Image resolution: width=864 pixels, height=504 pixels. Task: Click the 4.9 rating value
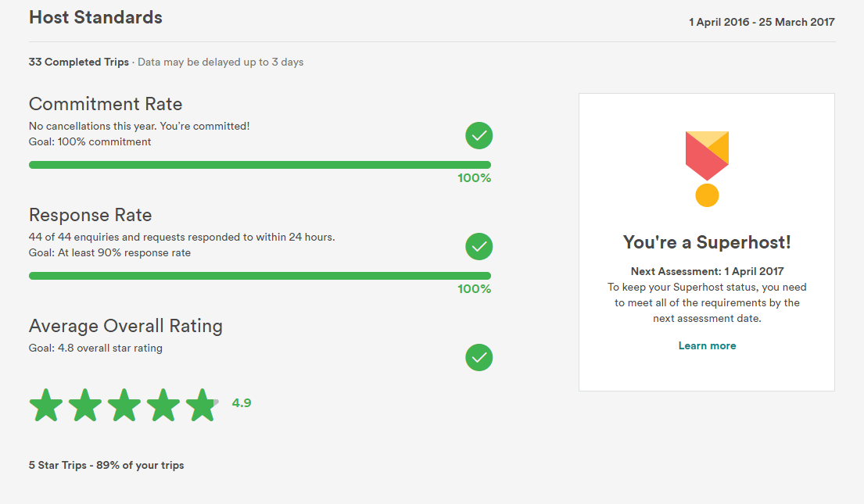242,403
